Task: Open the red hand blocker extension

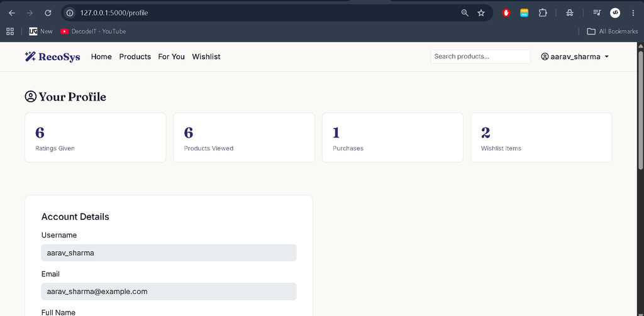Action: click(506, 13)
